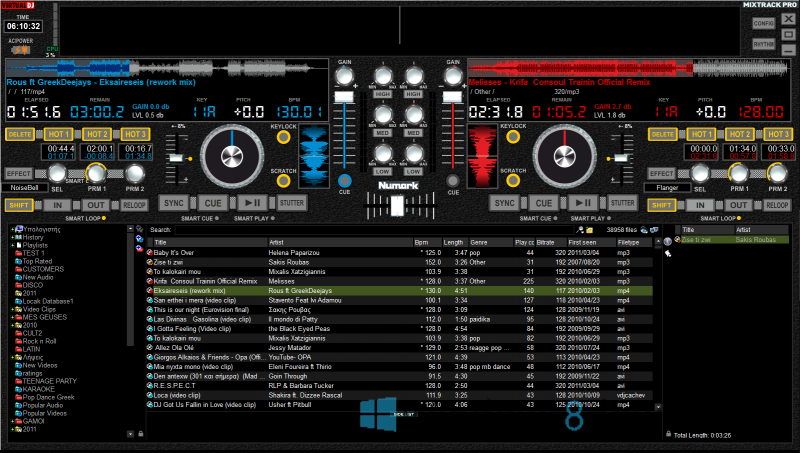The width and height of the screenshot is (800, 453).
Task: Click the Top Rated blue folder icon
Action: tap(18, 261)
